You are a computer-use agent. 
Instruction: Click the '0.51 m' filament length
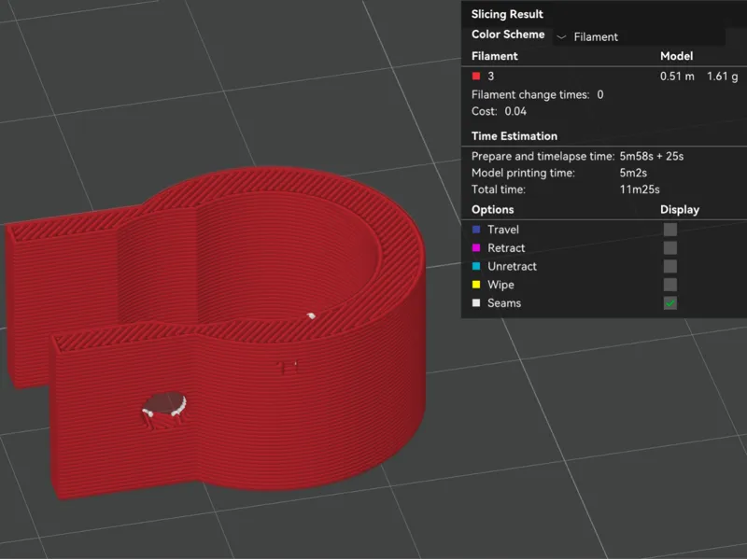coord(677,77)
